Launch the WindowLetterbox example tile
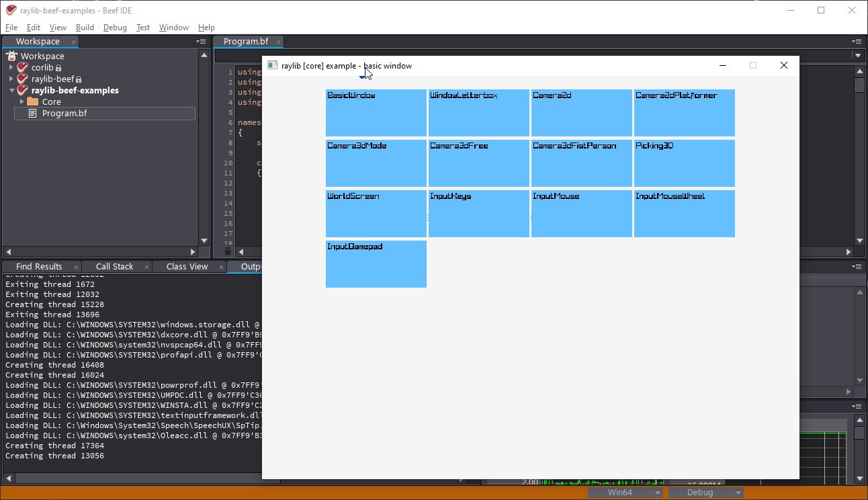The height and width of the screenshot is (500, 868). (479, 113)
